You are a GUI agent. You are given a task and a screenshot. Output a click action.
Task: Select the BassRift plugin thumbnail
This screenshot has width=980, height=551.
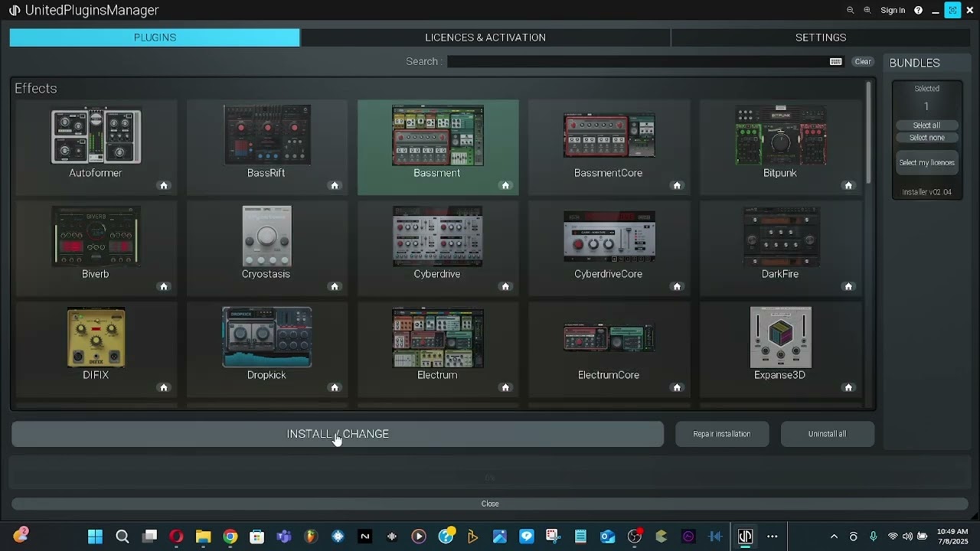point(266,135)
